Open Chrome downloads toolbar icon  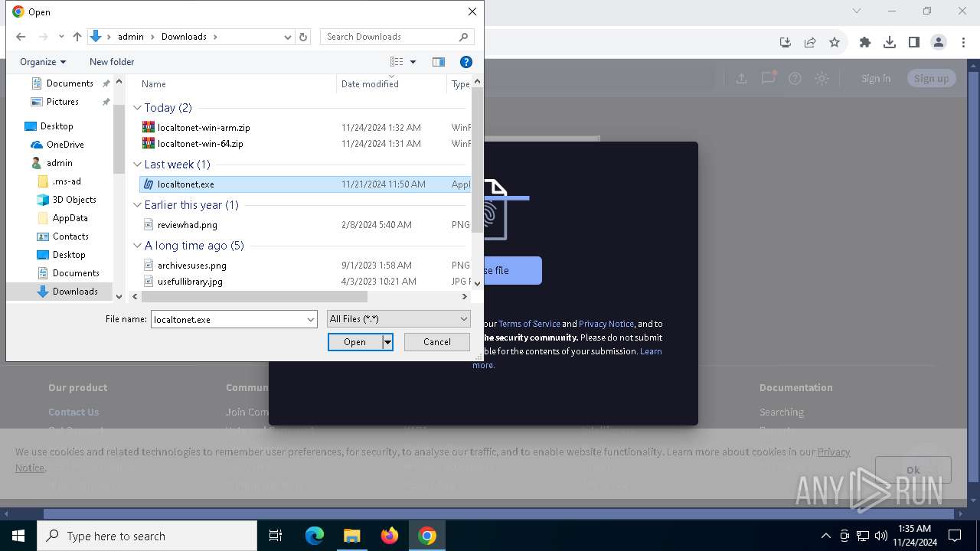(890, 43)
